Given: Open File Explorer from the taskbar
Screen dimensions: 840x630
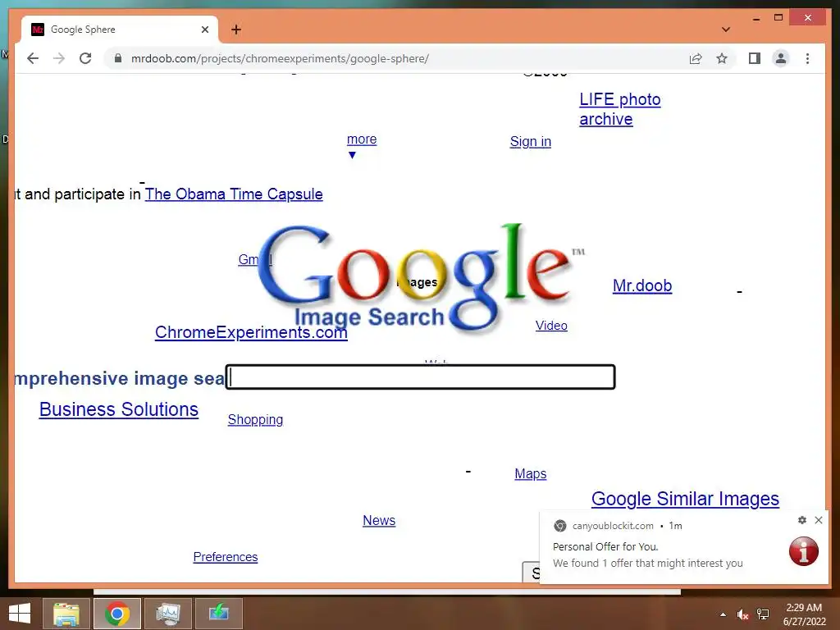Looking at the screenshot, I should coord(66,614).
